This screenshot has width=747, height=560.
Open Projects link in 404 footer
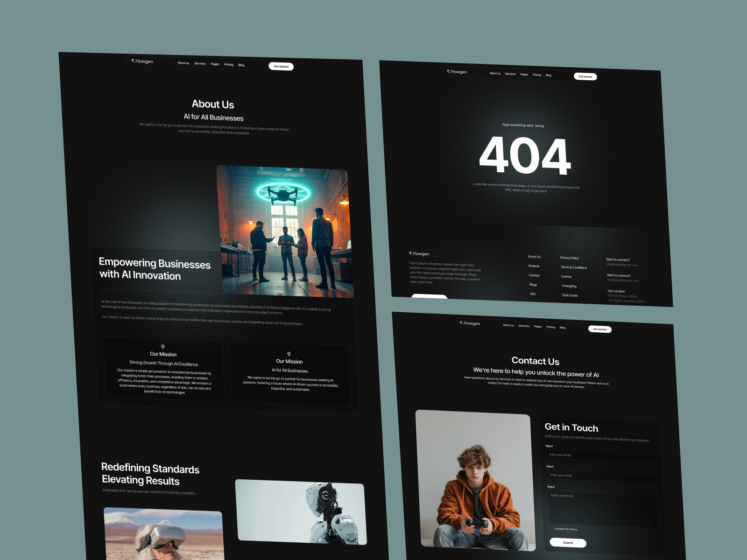click(x=534, y=266)
